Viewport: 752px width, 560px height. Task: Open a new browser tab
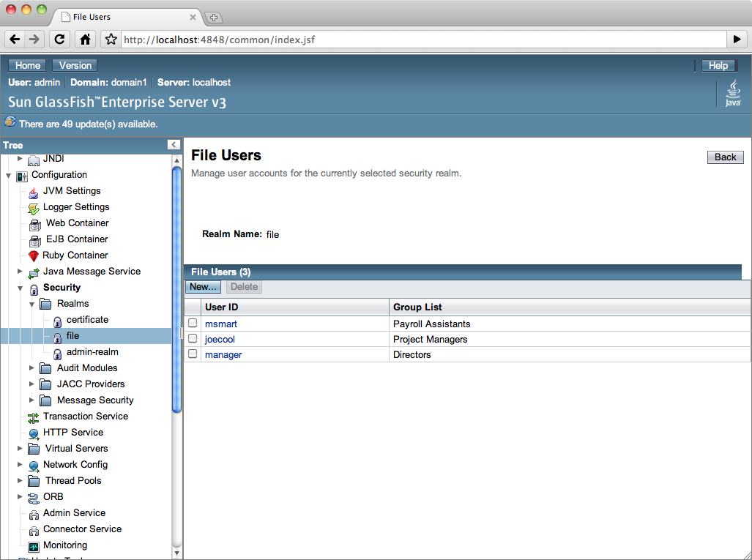213,18
